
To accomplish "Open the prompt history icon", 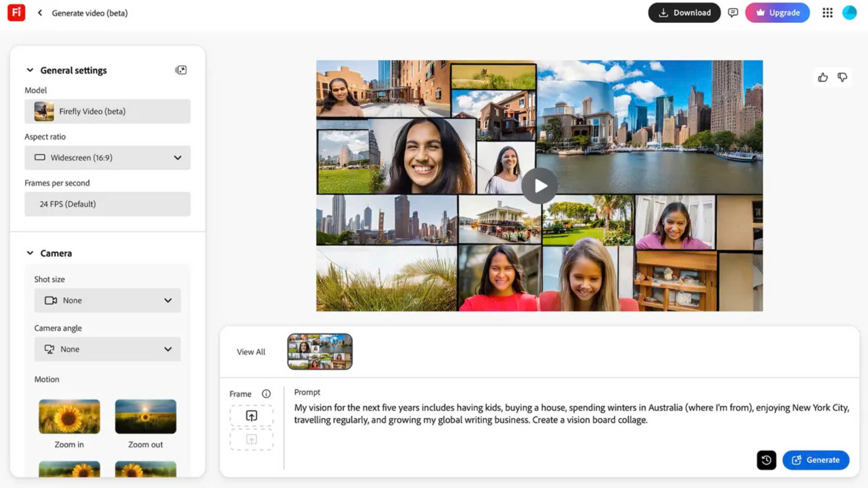I will [766, 460].
